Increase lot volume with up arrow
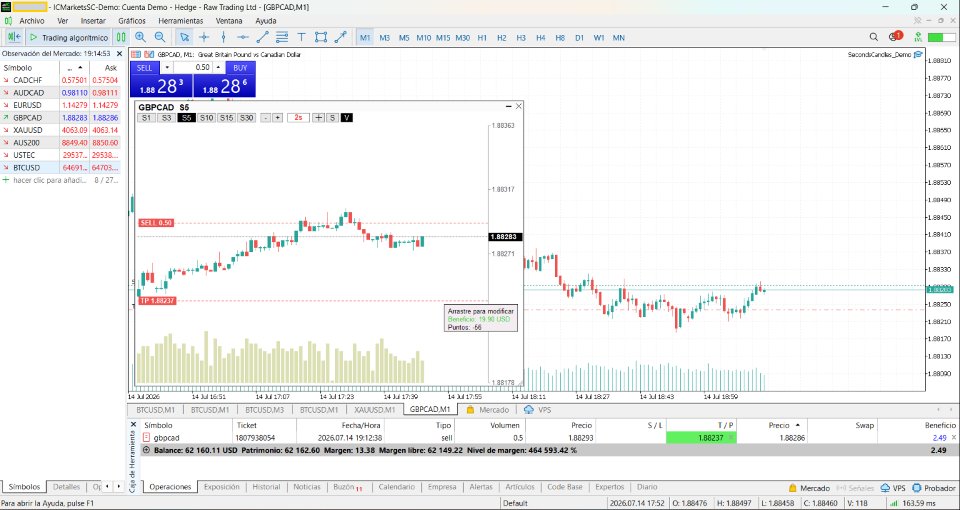 pyautogui.click(x=219, y=67)
